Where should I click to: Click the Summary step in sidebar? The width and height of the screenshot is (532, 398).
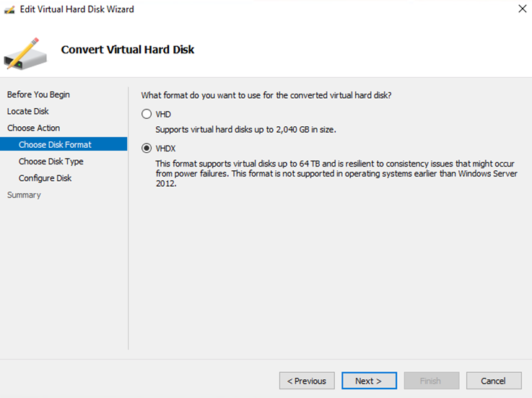(x=24, y=195)
